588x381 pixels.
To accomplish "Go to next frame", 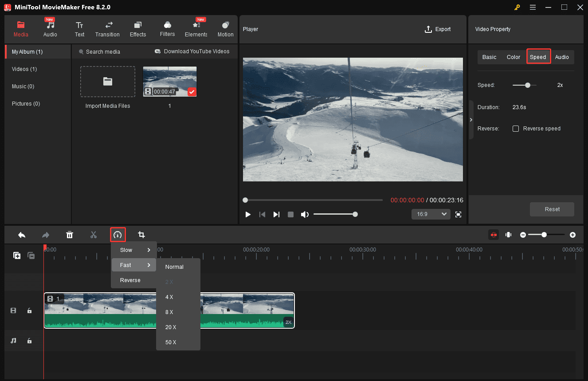I will tap(276, 215).
